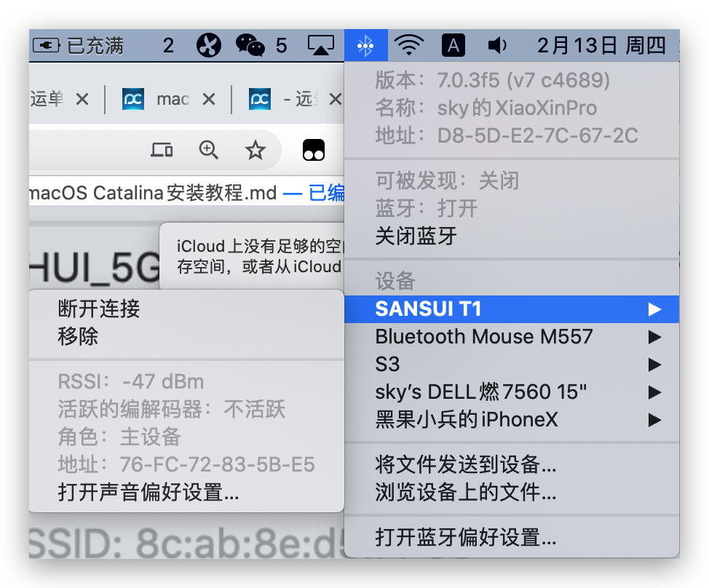Screen dimensions: 709x588
Task: Close the mac browser tab
Action: click(208, 99)
